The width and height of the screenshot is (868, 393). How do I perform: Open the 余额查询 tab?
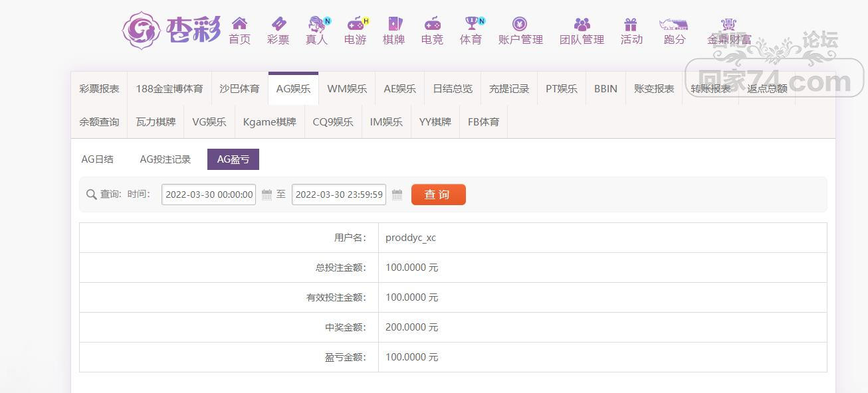(99, 121)
